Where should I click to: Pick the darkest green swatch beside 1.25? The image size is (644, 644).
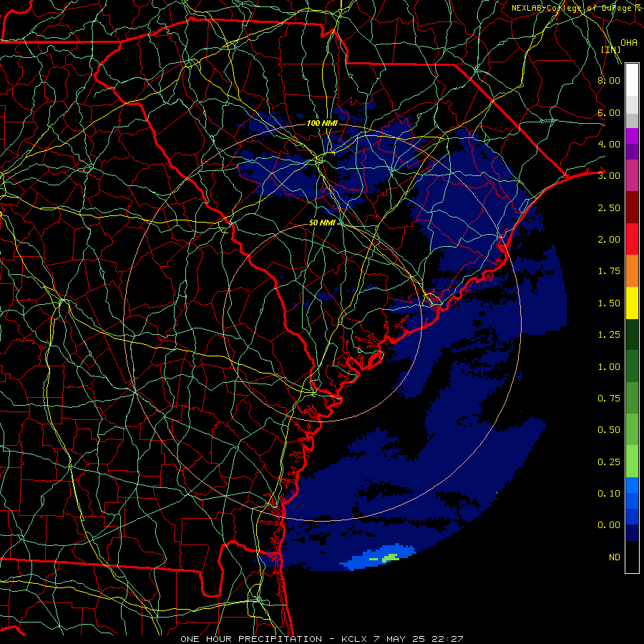[632, 335]
